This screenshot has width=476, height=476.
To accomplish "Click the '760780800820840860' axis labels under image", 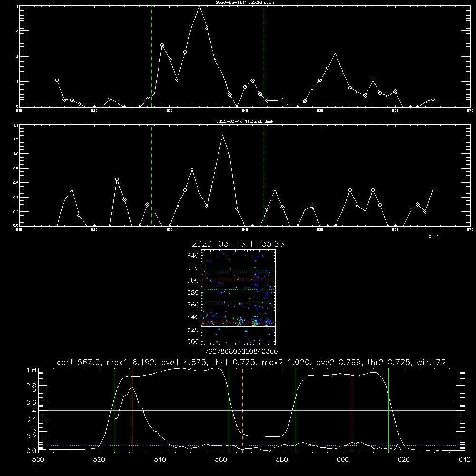I will (x=241, y=351).
